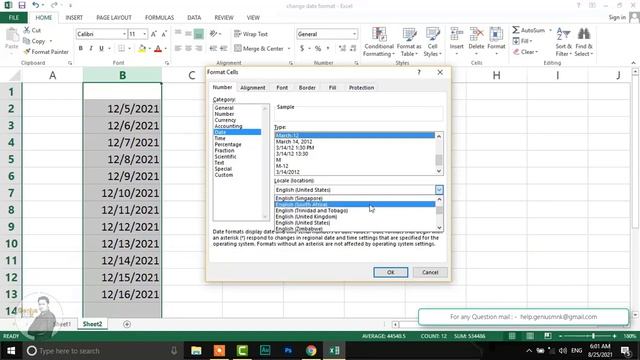Viewport: 640px width, 360px height.
Task: Click the Windows Start button
Action: coord(11,351)
